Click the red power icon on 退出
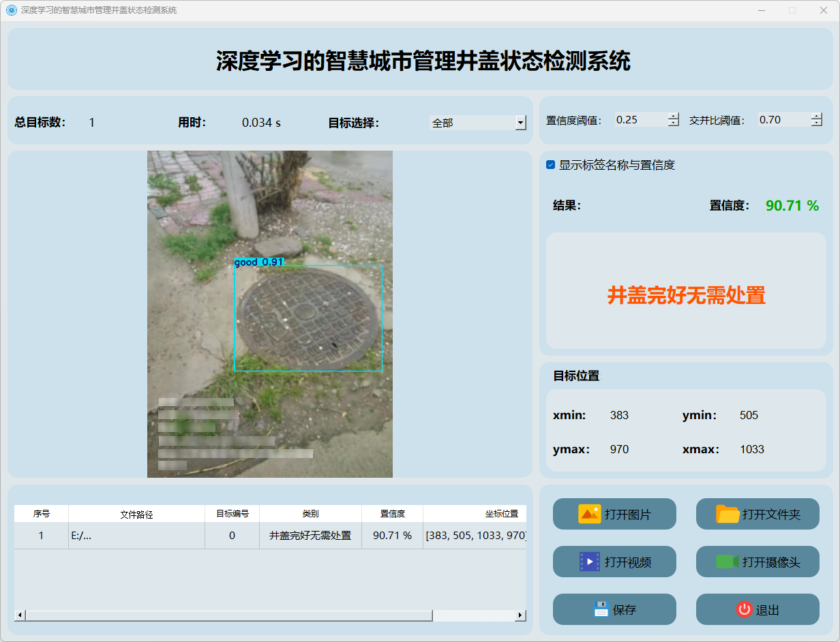The width and height of the screenshot is (840, 642). (744, 609)
